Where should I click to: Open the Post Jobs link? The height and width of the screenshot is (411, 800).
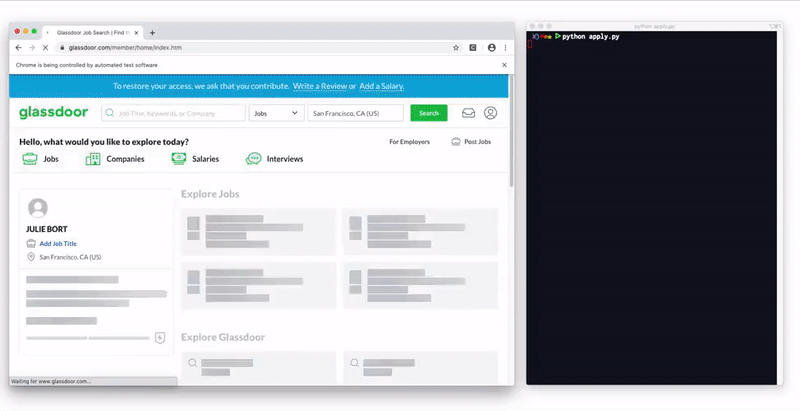point(478,142)
